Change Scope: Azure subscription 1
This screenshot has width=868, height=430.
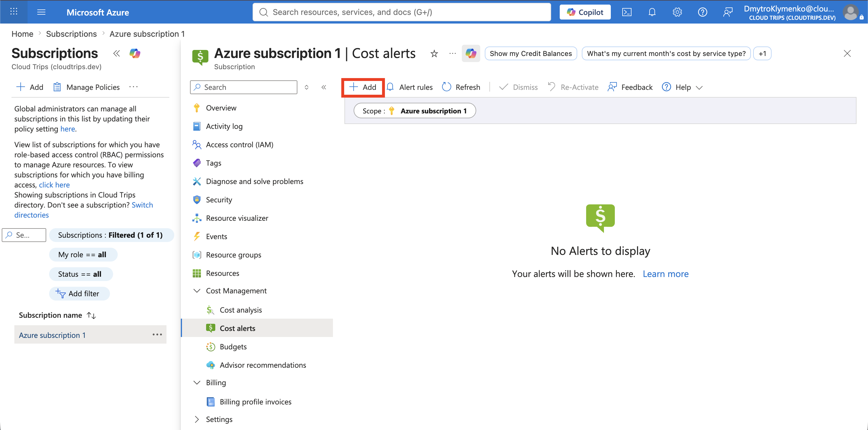(x=414, y=111)
